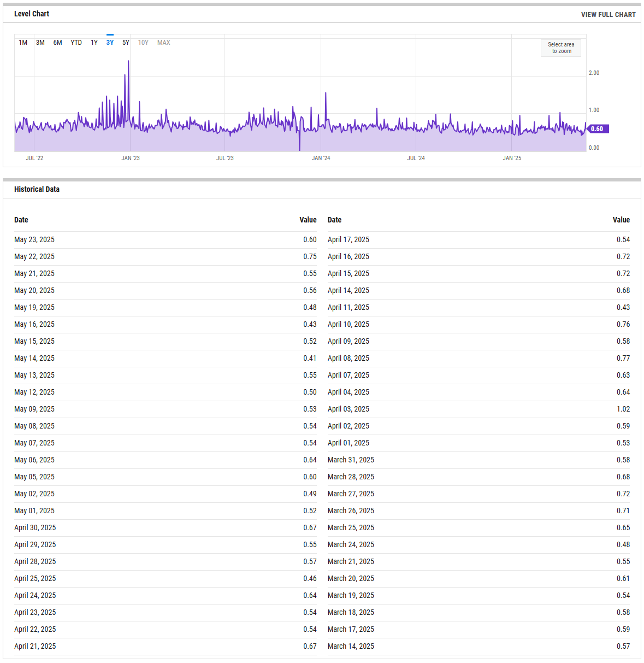Click the May 02, 2025 value 0.49
The width and height of the screenshot is (644, 663).
tap(310, 494)
